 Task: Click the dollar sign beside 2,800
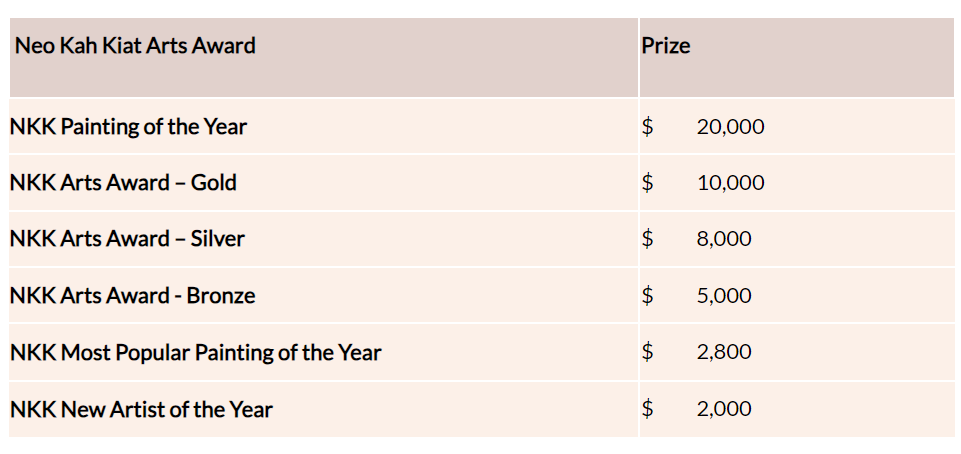(648, 352)
